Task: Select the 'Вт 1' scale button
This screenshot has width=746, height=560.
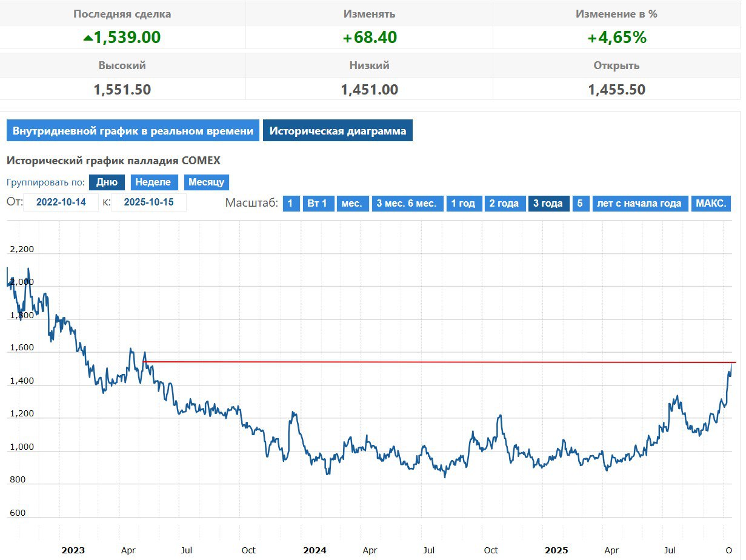Action: click(317, 204)
